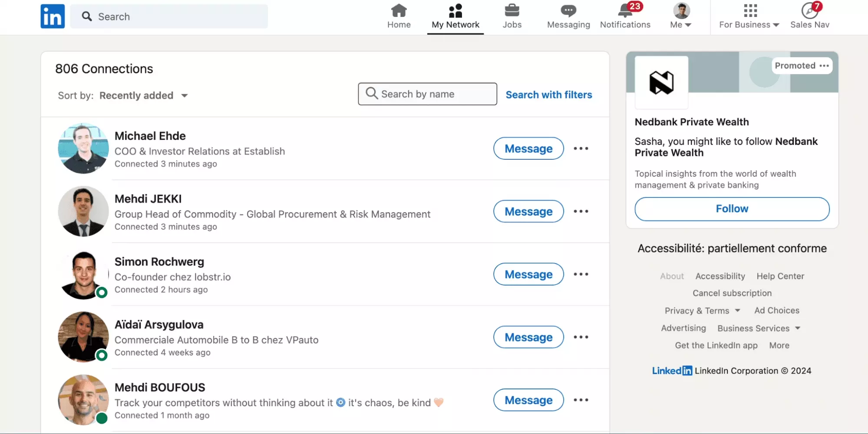Image resolution: width=868 pixels, height=434 pixels.
Task: Click Message button for Mehdi JEKKI
Action: click(528, 211)
